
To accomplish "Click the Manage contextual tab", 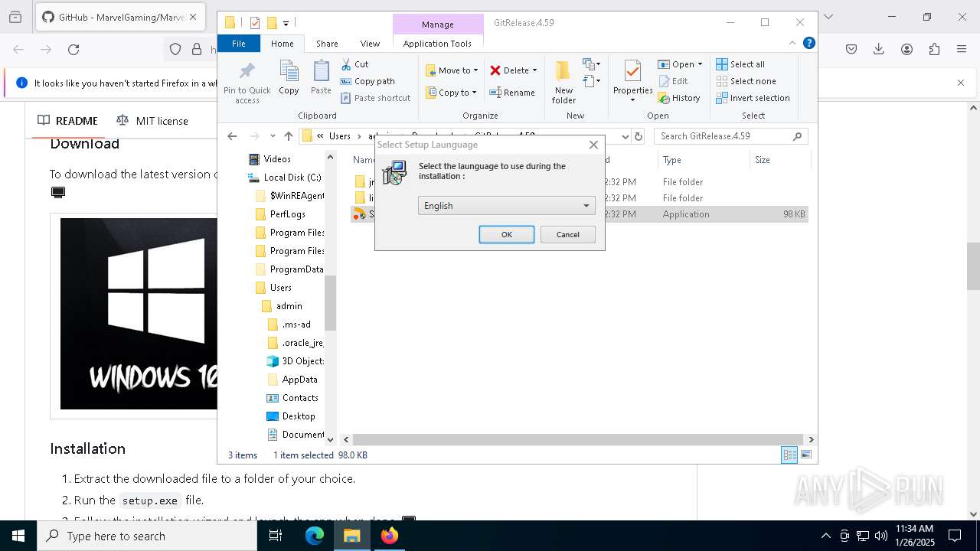I will pyautogui.click(x=437, y=24).
